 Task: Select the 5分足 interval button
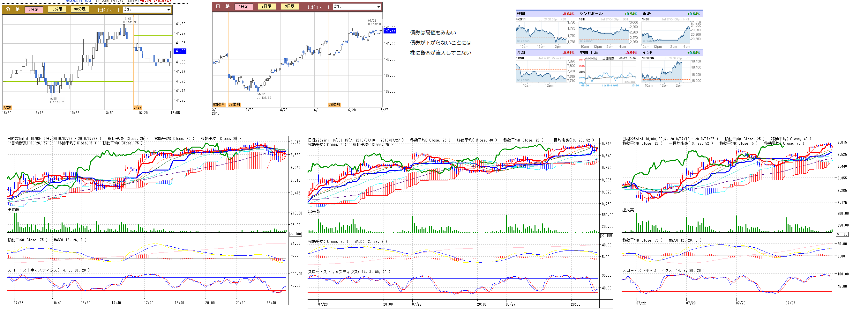click(x=34, y=10)
